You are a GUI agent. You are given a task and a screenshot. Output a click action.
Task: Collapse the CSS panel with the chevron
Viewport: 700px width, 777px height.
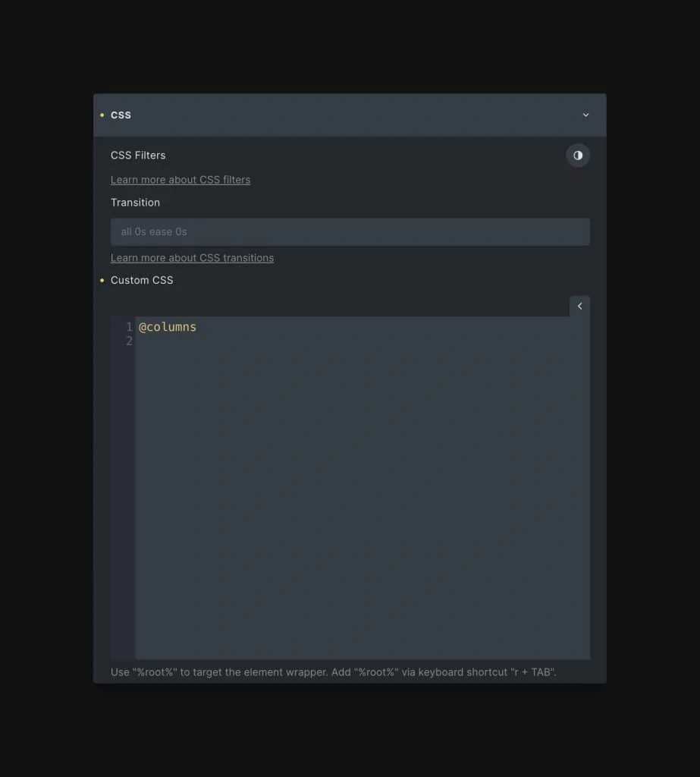(585, 115)
